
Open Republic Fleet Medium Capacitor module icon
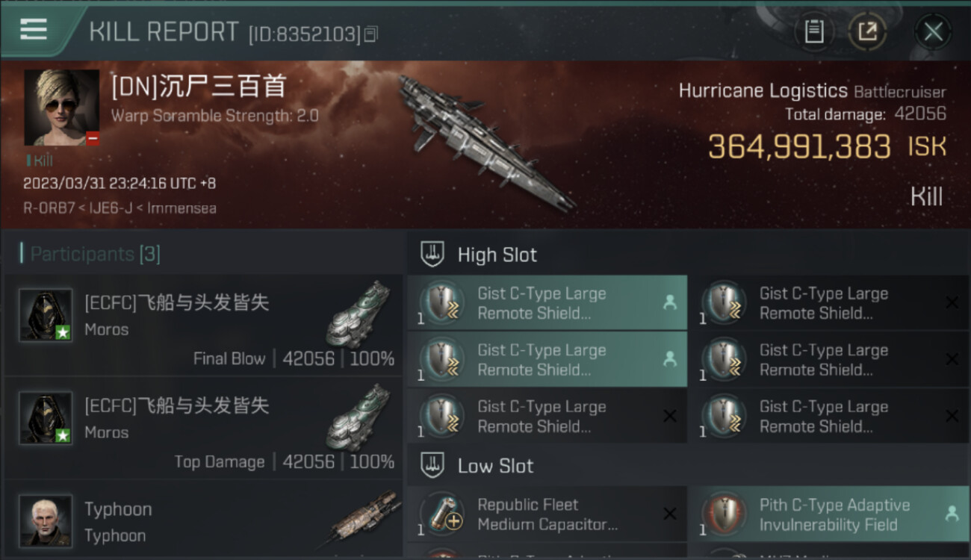[442, 514]
